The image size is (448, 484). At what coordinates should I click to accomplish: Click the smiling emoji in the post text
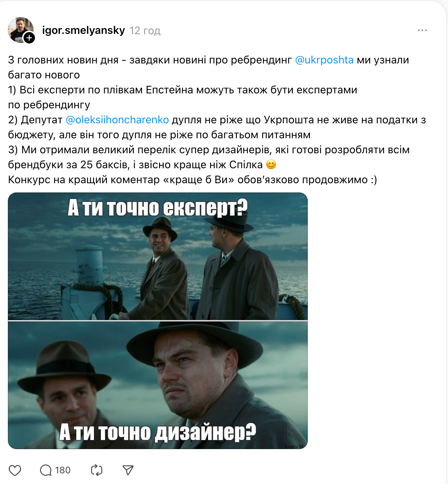tap(271, 165)
